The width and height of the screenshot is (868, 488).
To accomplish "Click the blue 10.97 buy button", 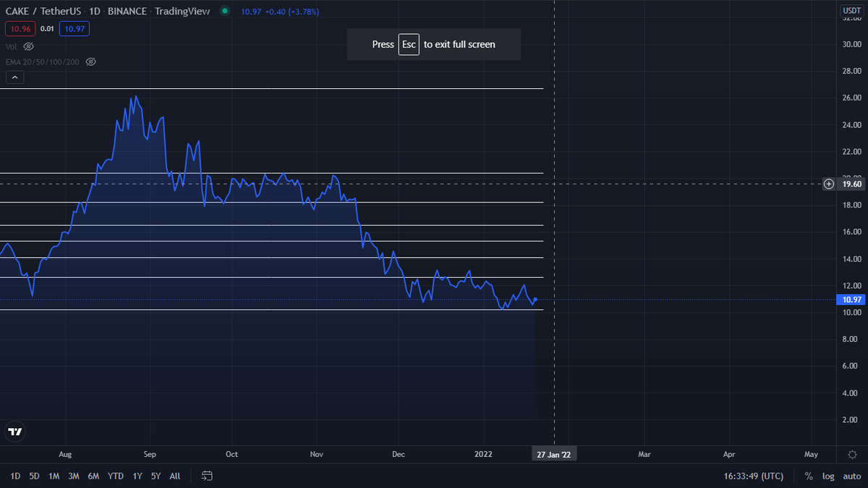I will (74, 28).
